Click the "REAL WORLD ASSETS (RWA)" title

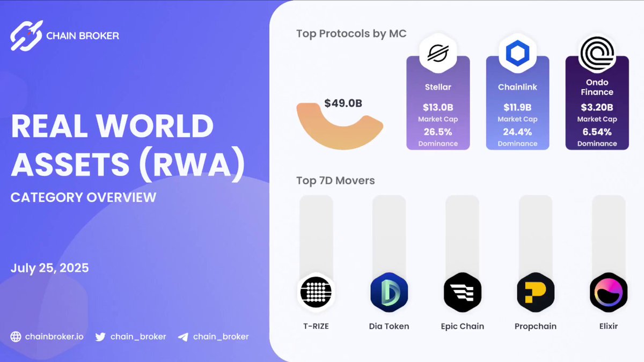pyautogui.click(x=128, y=145)
